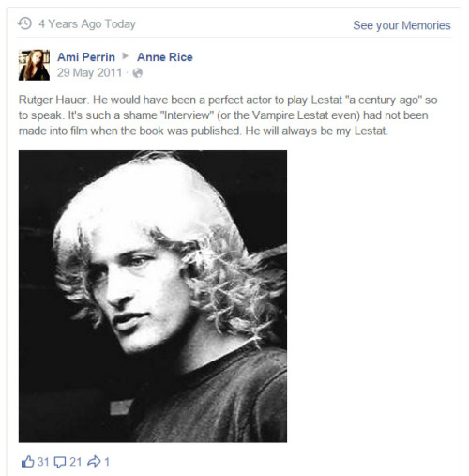
Task: Open the See your Memories link
Action: [401, 25]
